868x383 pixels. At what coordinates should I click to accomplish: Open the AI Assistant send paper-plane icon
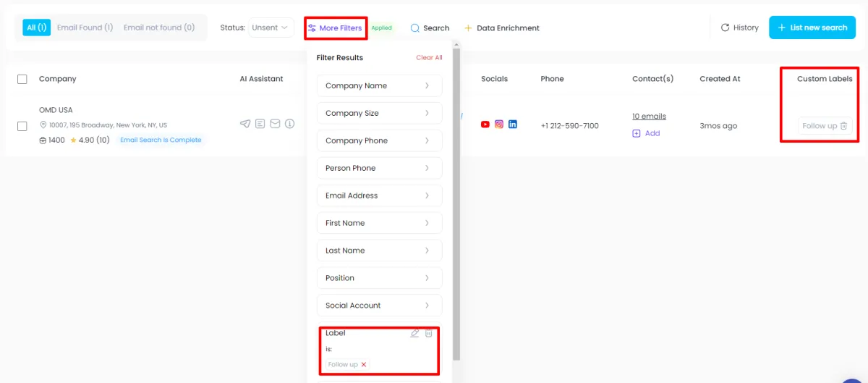coord(245,124)
